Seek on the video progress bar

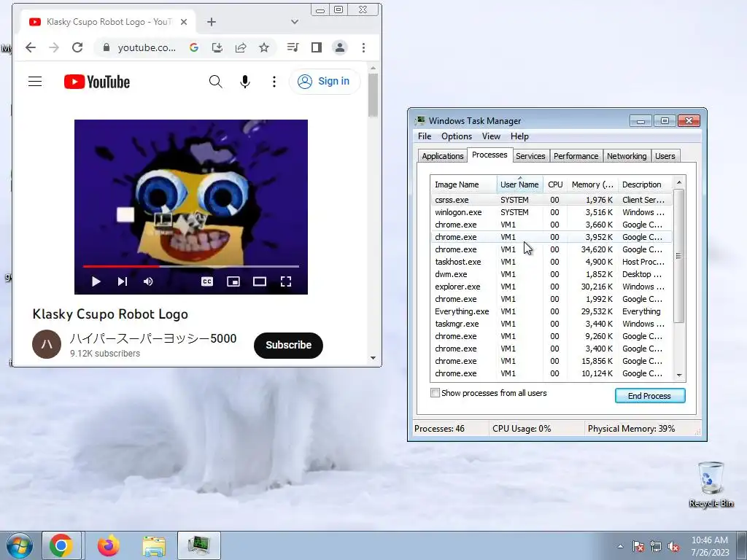(191, 266)
